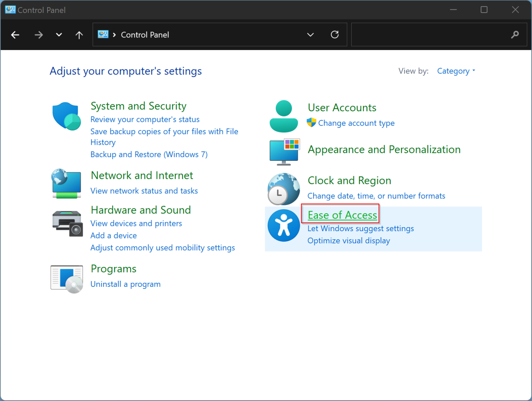This screenshot has width=532, height=401.
Task: Open the Programs disc icon
Action: (x=67, y=279)
